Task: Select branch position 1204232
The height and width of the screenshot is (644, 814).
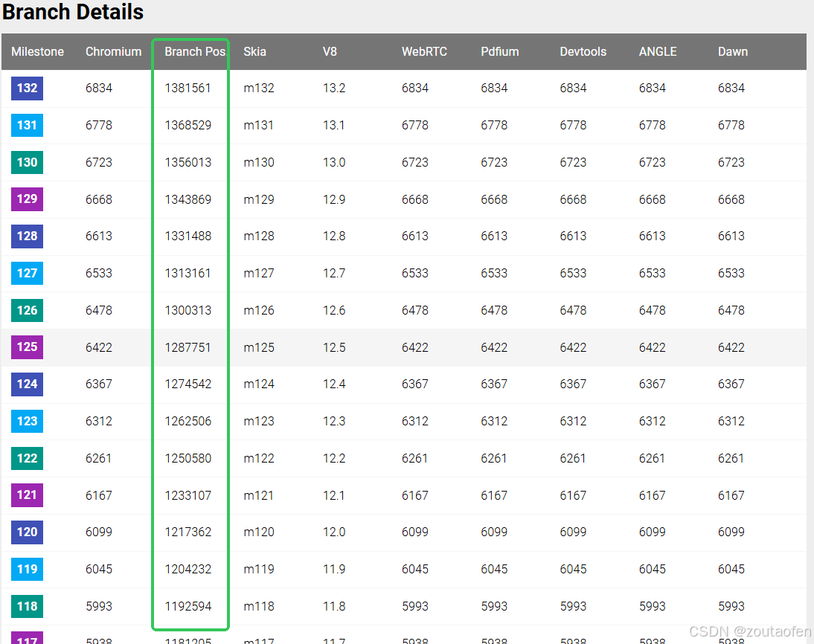Action: tap(188, 570)
